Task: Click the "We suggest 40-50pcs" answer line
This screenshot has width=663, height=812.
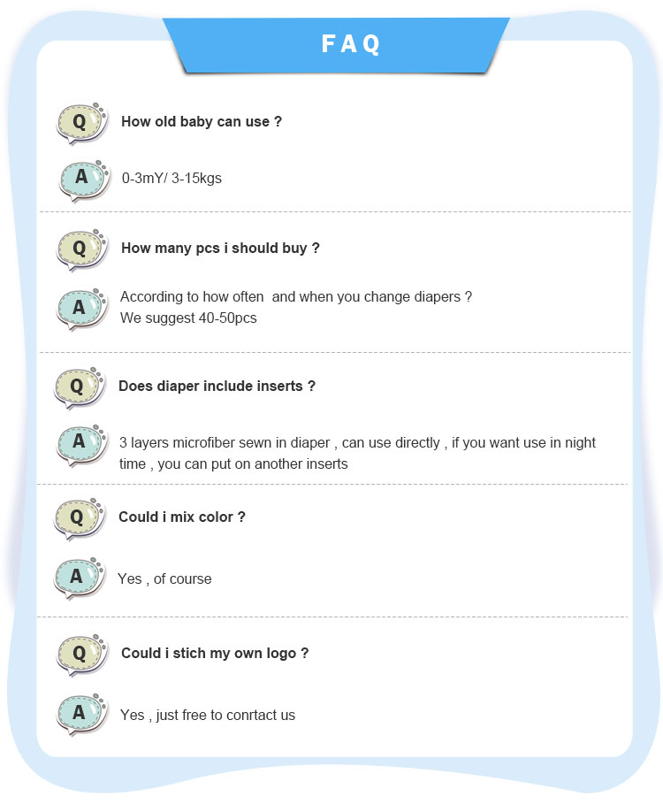Action: coord(188,318)
